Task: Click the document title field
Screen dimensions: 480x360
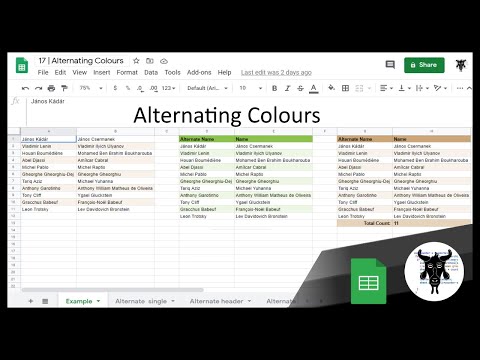Action: tap(81, 61)
